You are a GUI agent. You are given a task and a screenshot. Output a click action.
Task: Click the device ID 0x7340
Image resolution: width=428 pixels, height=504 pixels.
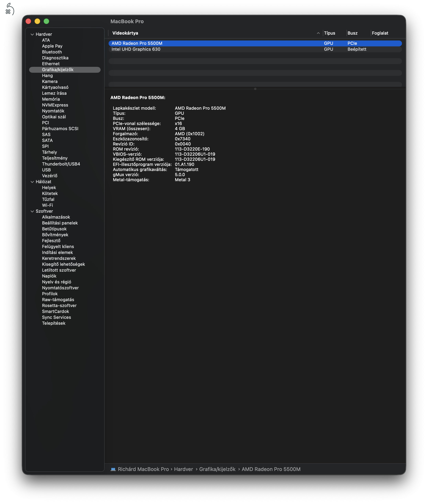coord(182,139)
